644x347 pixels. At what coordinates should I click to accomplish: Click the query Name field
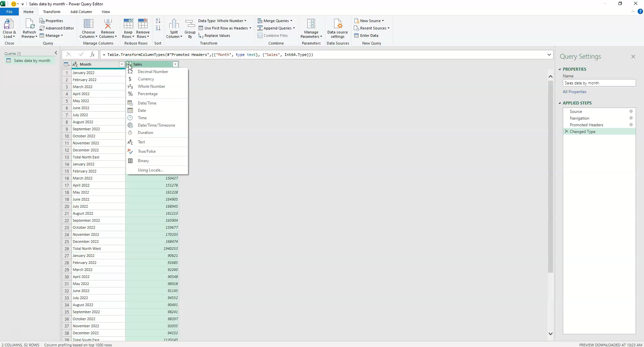[599, 83]
